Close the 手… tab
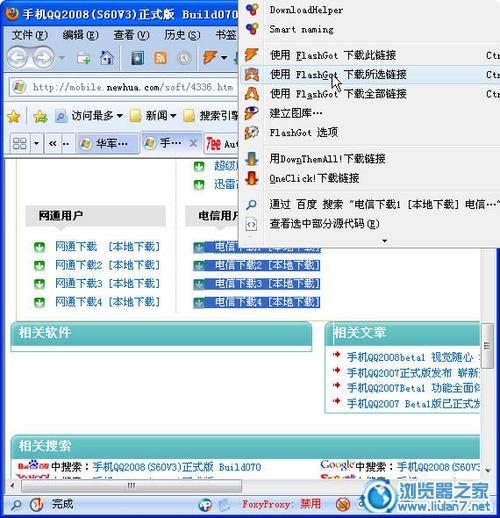The height and width of the screenshot is (518, 500). click(x=193, y=143)
